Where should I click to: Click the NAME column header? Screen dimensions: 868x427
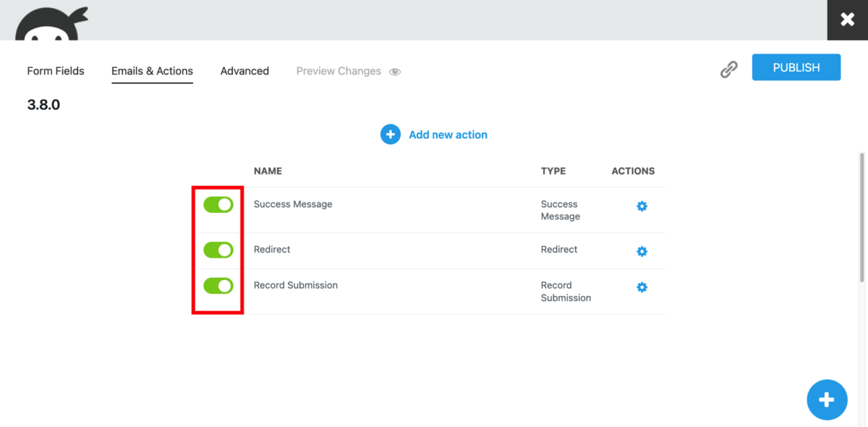click(268, 171)
